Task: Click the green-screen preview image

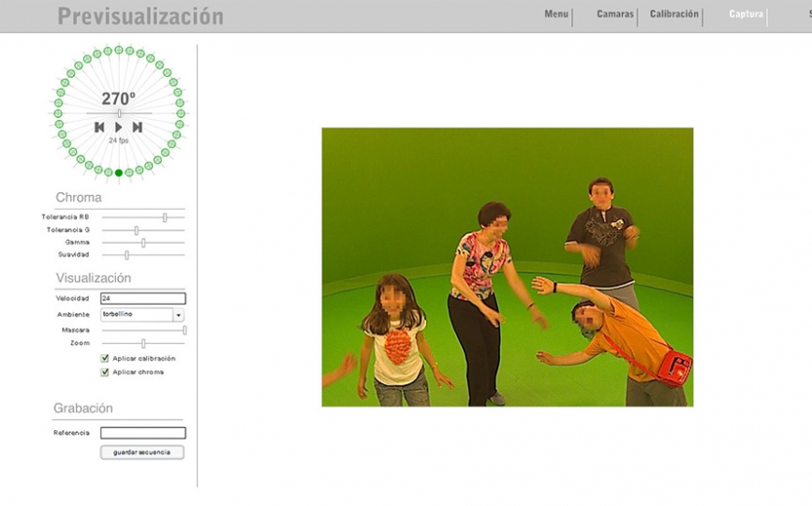Action: tap(508, 267)
